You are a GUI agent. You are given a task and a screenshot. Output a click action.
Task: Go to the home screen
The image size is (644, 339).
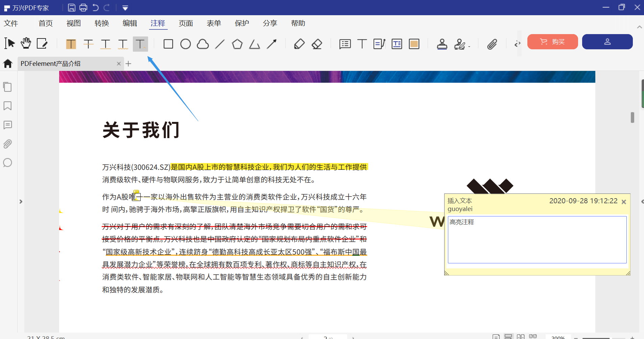point(8,63)
